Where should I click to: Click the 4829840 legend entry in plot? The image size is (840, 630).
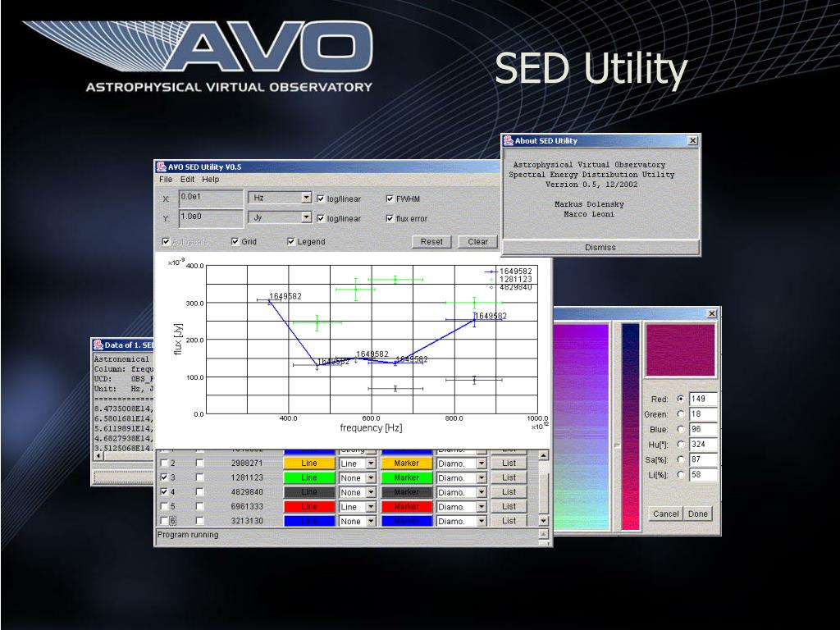point(510,288)
